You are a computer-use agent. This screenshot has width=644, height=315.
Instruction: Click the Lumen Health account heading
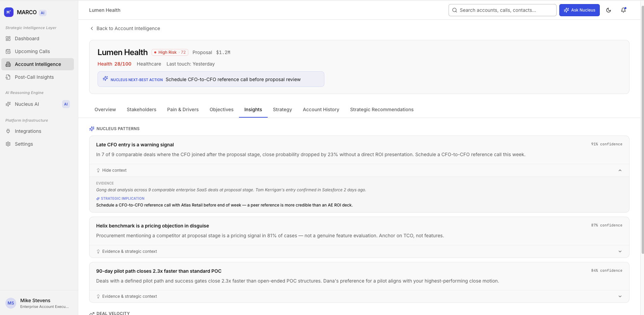(123, 52)
